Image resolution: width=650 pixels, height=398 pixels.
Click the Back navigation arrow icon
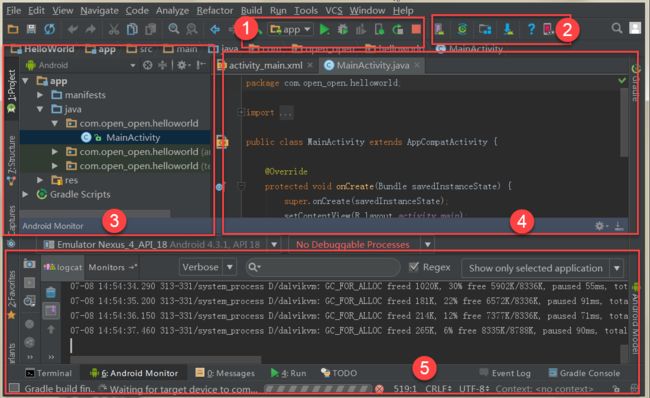pyautogui.click(x=215, y=29)
